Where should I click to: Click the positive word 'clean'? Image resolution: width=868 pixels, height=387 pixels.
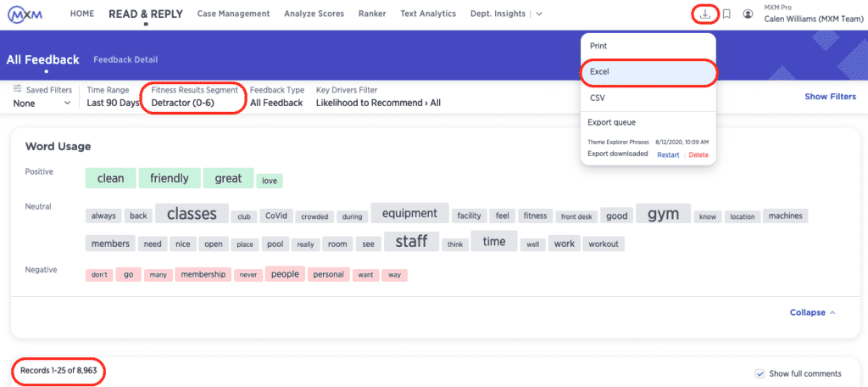110,178
